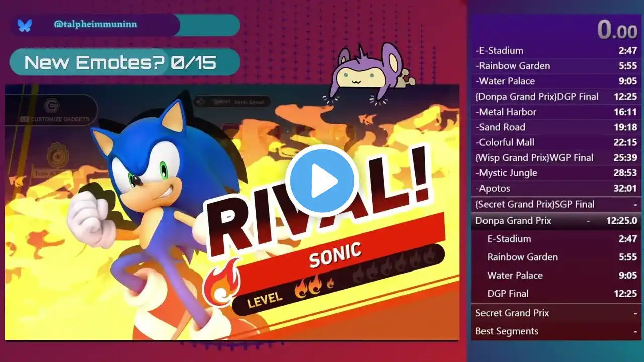Select the -Apotos split at 32:01
The width and height of the screenshot is (644, 362).
click(x=556, y=189)
